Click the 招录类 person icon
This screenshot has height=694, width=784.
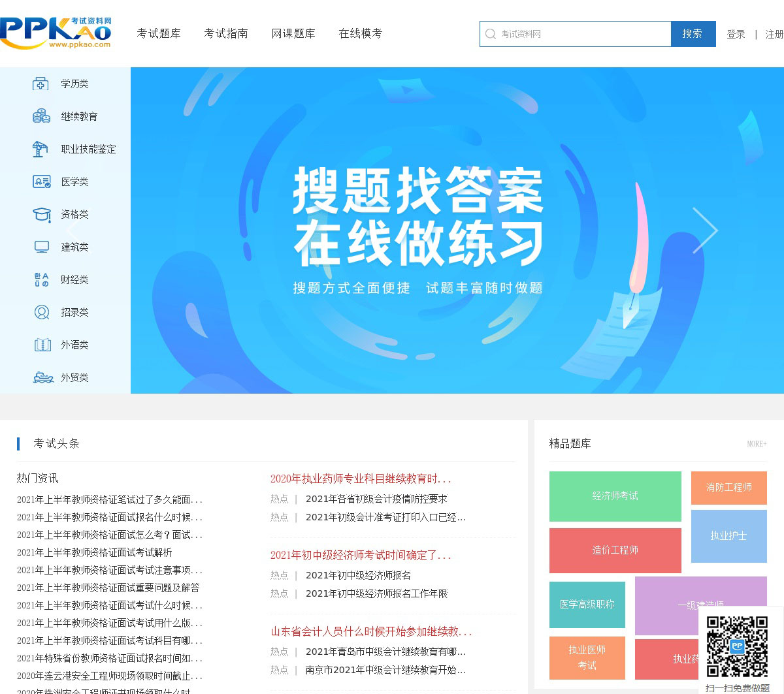point(42,312)
